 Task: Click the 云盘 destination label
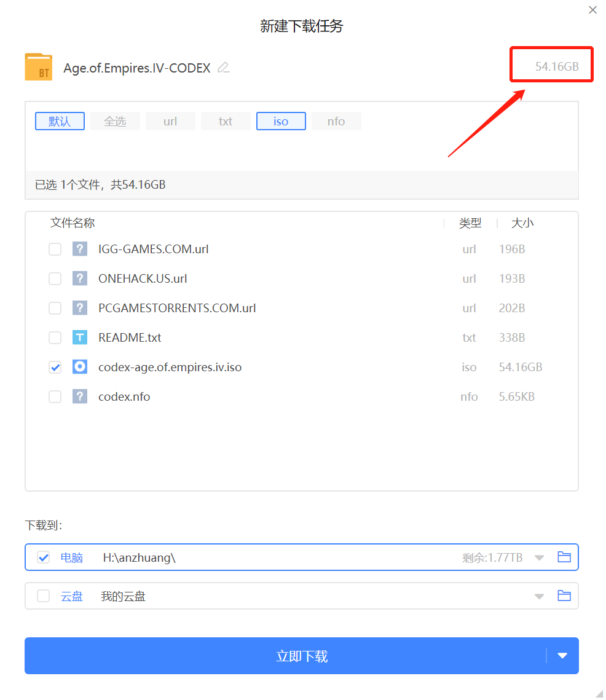[72, 596]
